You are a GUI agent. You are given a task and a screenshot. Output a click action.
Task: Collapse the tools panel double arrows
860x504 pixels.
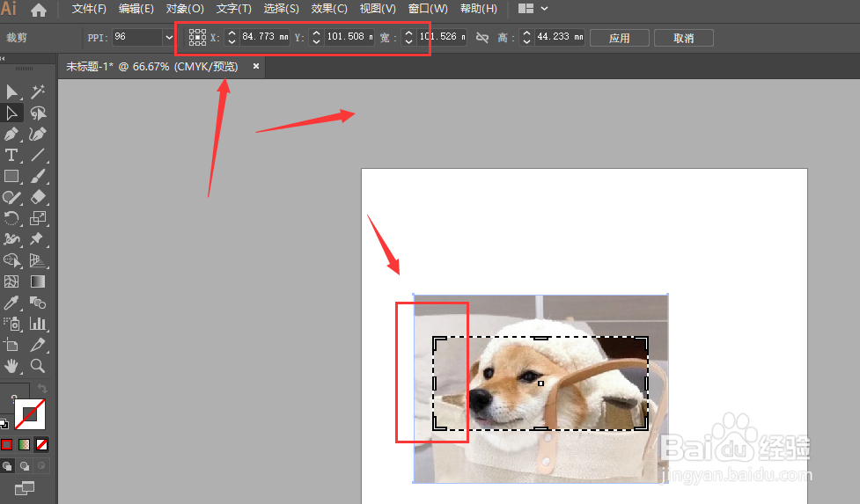click(3, 58)
